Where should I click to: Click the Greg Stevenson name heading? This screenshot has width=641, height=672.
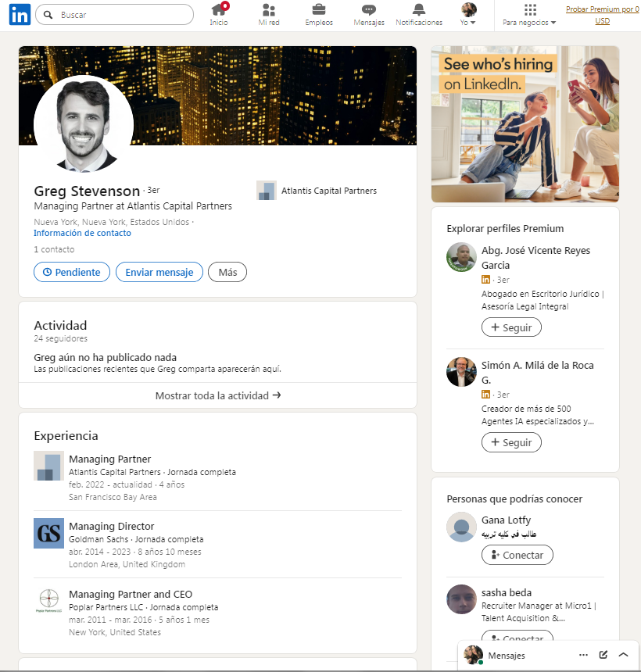[x=87, y=191]
